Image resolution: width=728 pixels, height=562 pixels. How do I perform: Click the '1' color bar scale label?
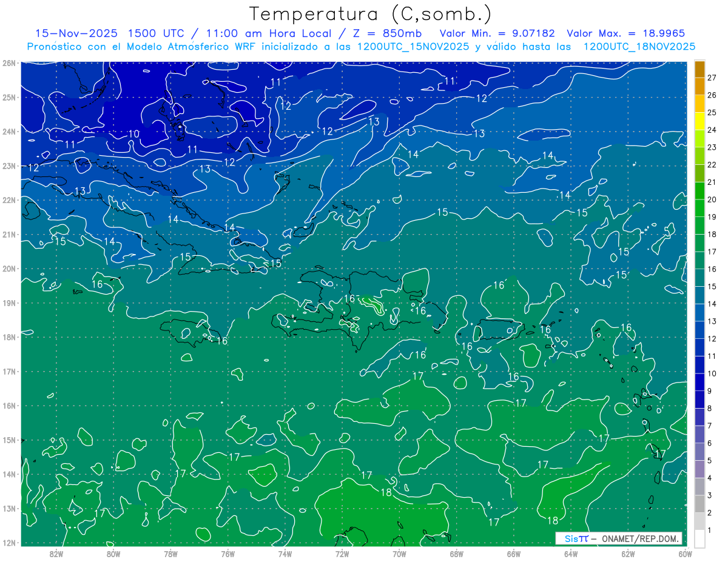click(x=710, y=530)
